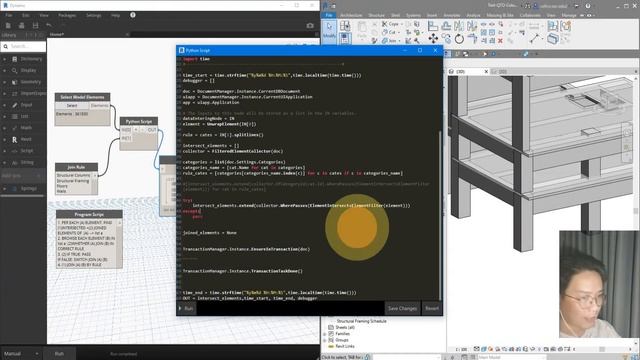Click the Properties palette icon in Revit ribbon
The width and height of the screenshot is (640, 360).
tap(345, 39)
